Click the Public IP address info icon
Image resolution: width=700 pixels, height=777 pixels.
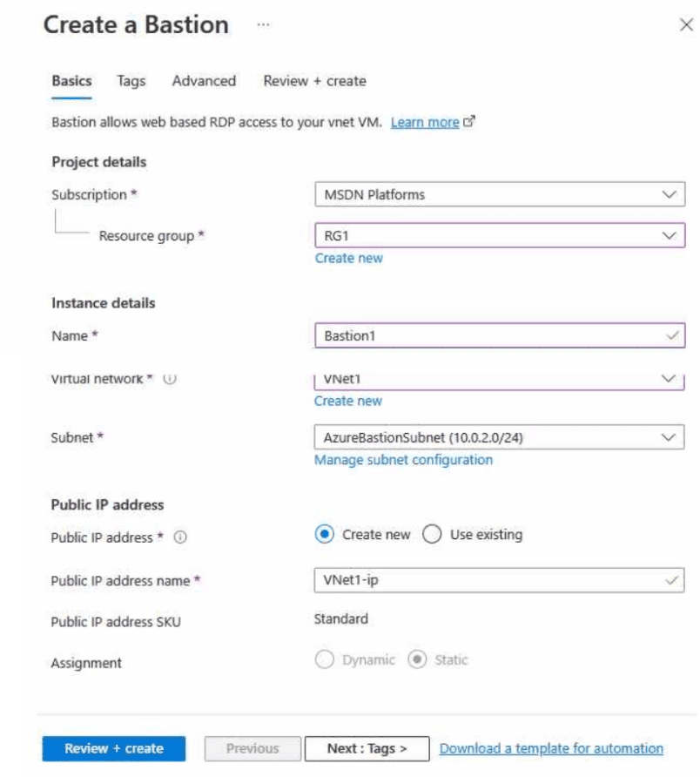click(180, 537)
